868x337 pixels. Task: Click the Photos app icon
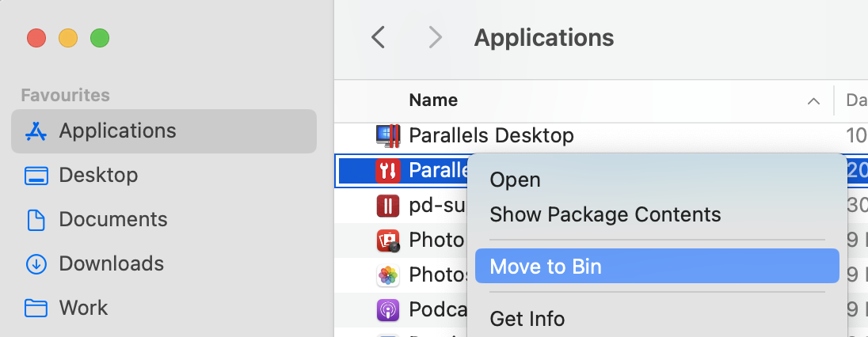click(x=388, y=275)
